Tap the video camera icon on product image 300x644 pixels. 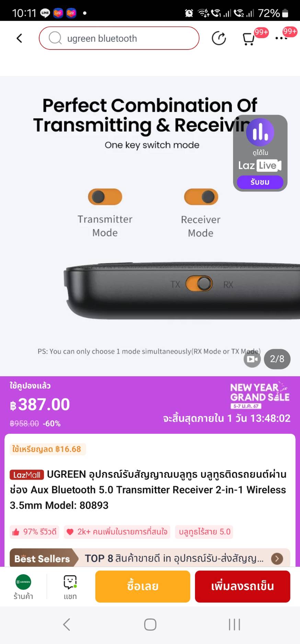click(252, 359)
